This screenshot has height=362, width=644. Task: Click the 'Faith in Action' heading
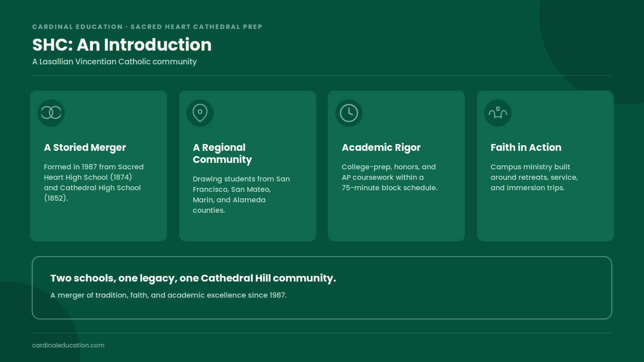(526, 148)
